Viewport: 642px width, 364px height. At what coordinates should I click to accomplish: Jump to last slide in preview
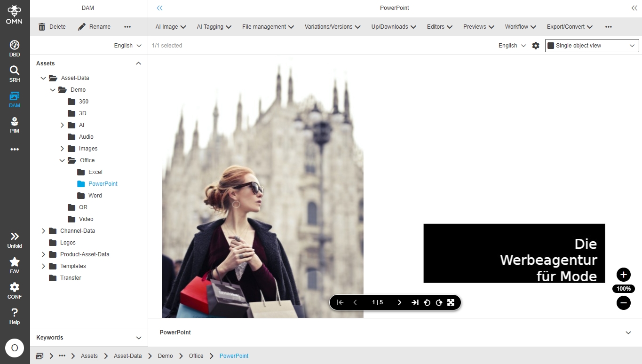[415, 302]
